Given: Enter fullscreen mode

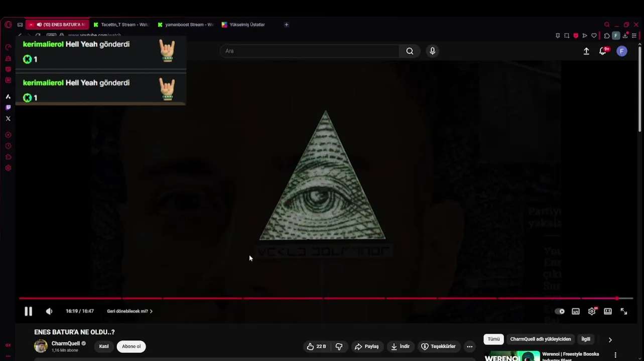Looking at the screenshot, I should 624,311.
